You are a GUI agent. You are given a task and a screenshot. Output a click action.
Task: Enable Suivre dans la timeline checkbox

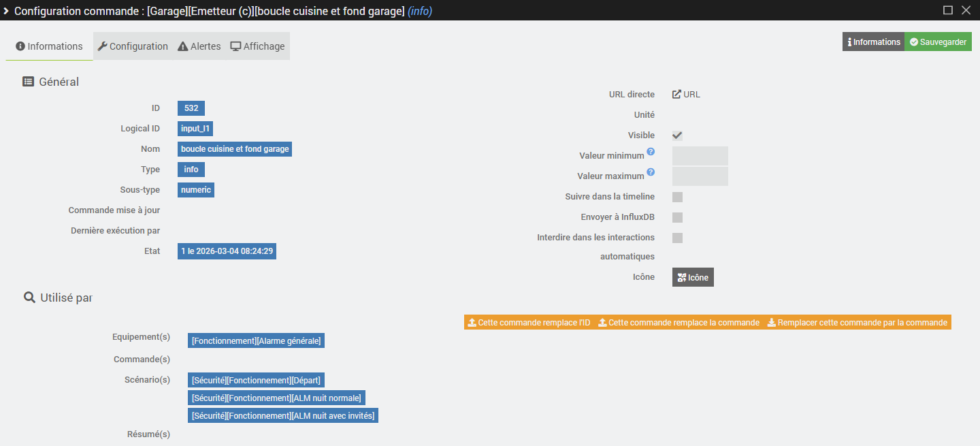pyautogui.click(x=677, y=197)
